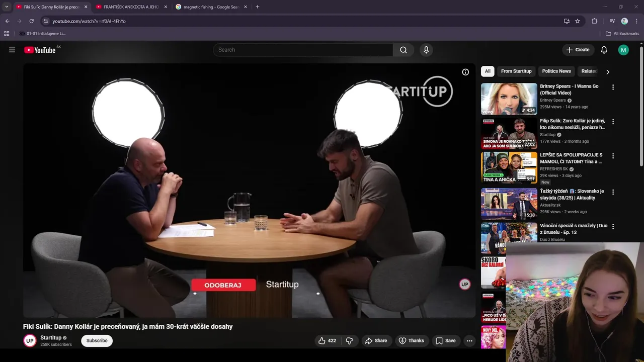The image size is (644, 362).
Task: Go back in browser history
Action: 7,21
